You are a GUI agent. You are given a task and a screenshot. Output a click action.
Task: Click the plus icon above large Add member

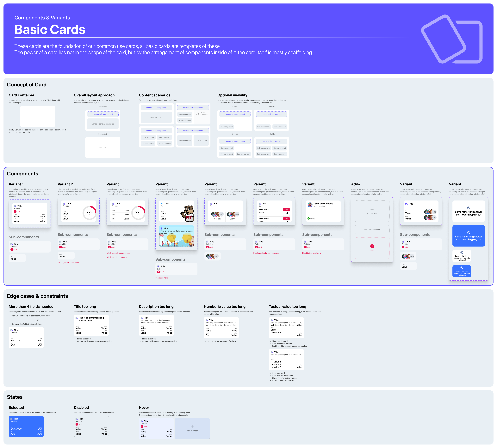coord(372,209)
